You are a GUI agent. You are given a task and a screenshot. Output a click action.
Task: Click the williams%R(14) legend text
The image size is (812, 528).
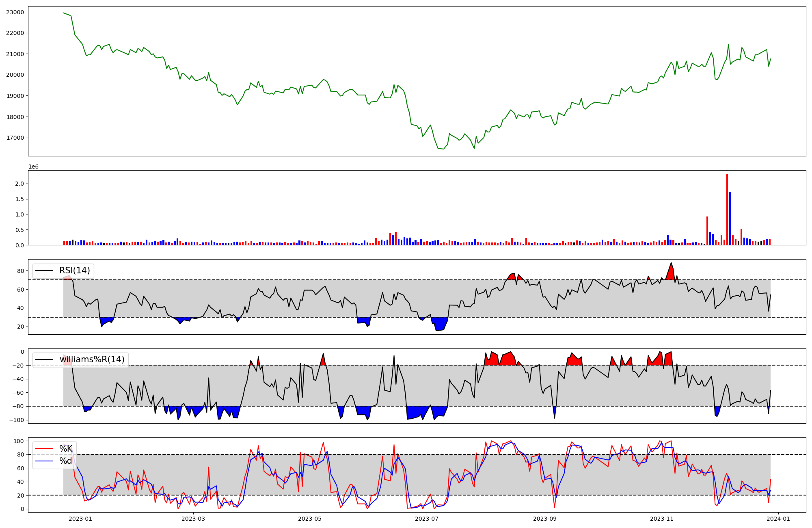click(92, 359)
